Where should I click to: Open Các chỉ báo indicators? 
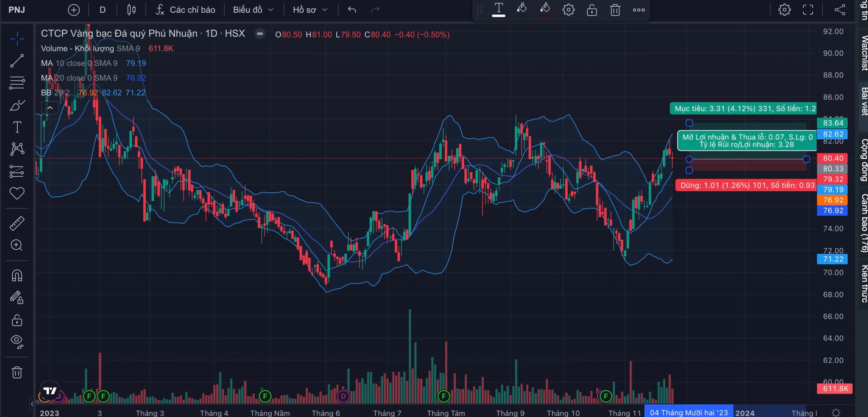click(185, 10)
